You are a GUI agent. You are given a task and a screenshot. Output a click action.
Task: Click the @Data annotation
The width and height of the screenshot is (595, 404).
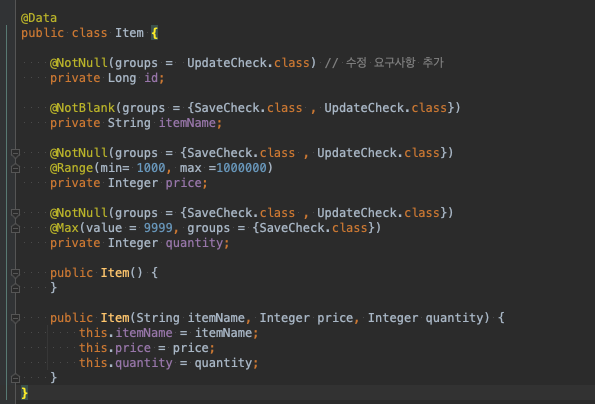coord(39,18)
